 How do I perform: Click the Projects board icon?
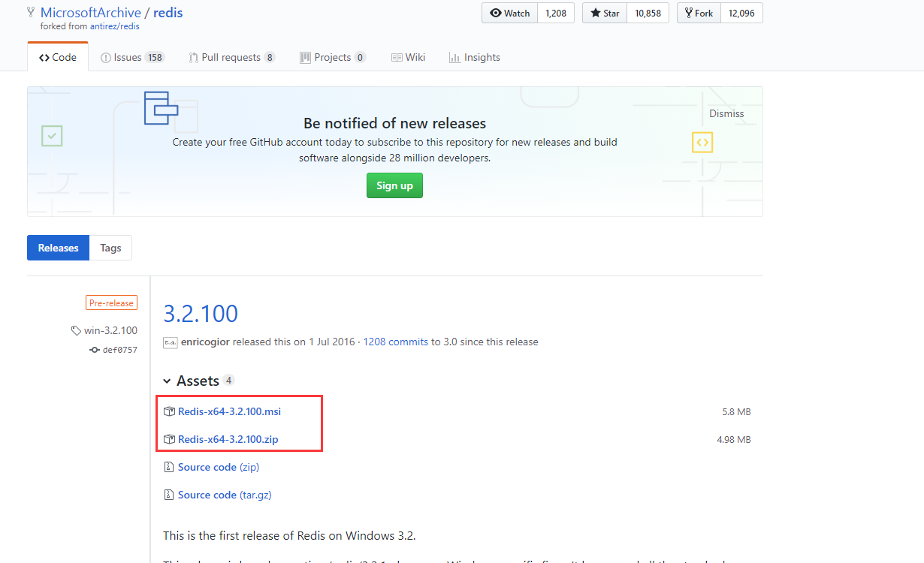(x=305, y=58)
